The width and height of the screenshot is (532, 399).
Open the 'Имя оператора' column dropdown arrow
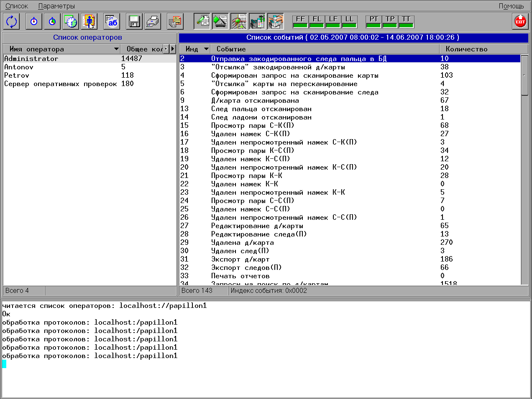116,49
